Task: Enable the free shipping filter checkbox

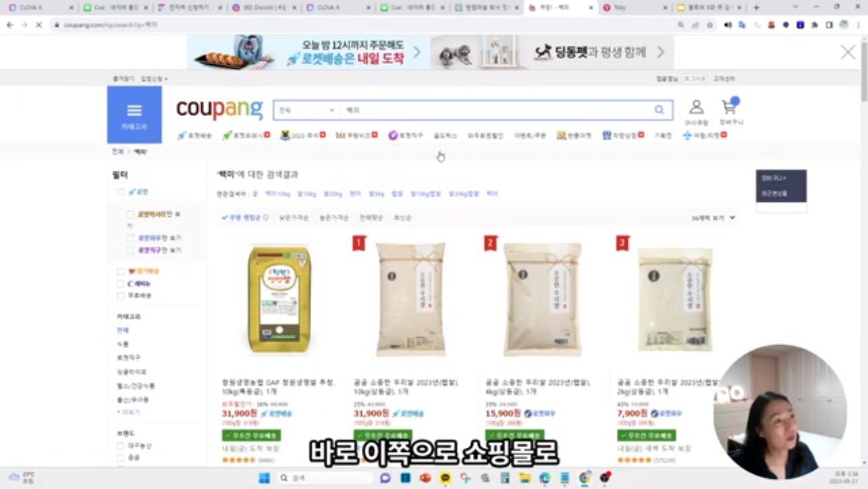Action: [120, 295]
